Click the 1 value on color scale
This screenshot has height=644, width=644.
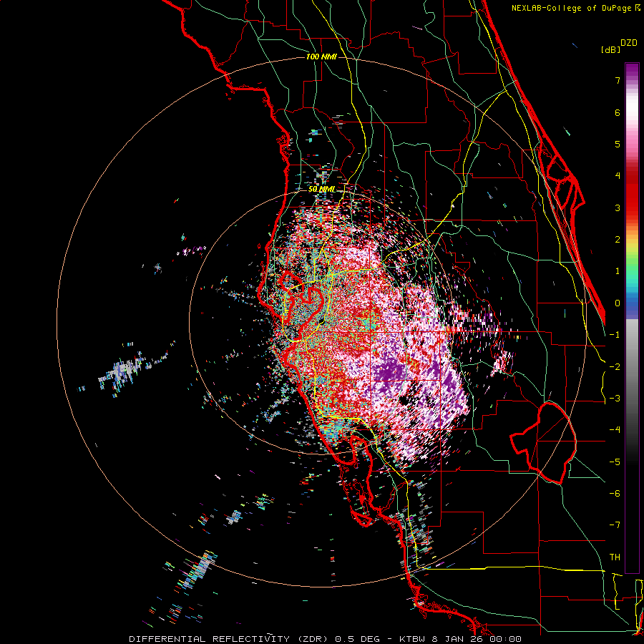tap(618, 271)
